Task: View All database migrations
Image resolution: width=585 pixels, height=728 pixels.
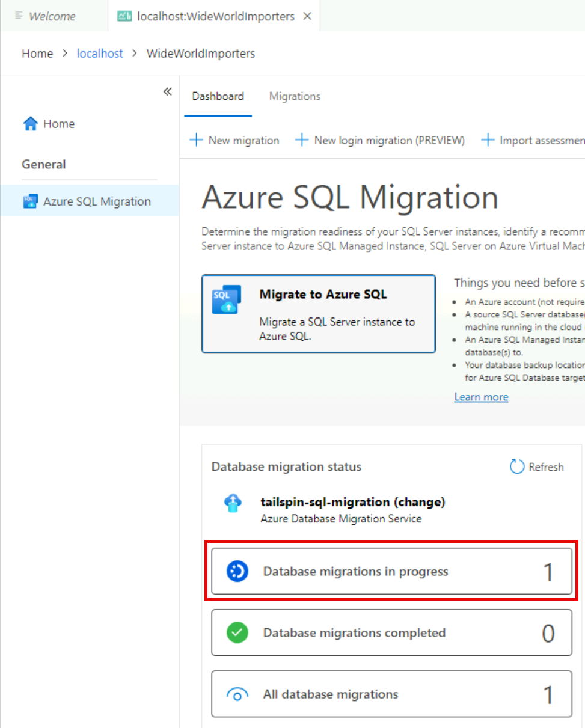Action: pyautogui.click(x=391, y=694)
